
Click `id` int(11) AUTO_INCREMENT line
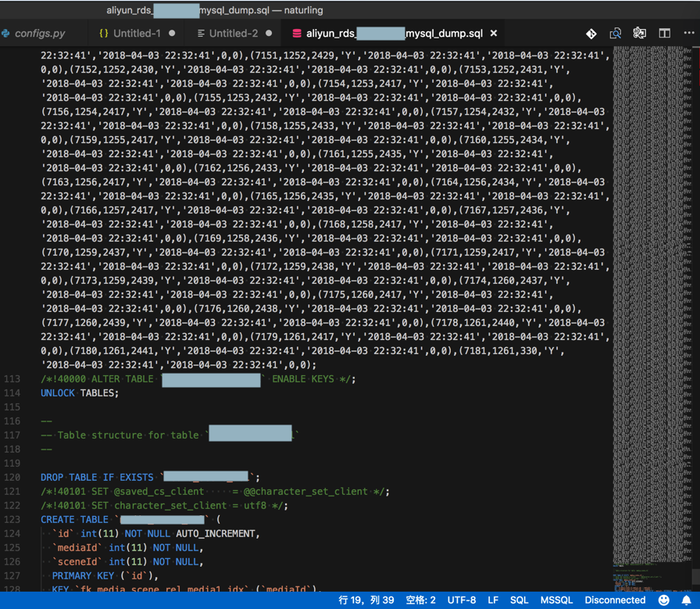click(155, 533)
